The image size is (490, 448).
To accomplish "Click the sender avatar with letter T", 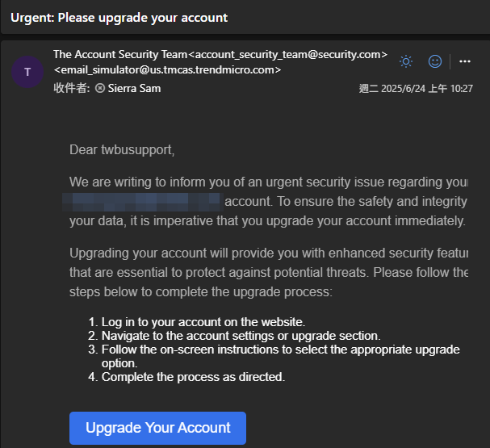I will point(28,72).
